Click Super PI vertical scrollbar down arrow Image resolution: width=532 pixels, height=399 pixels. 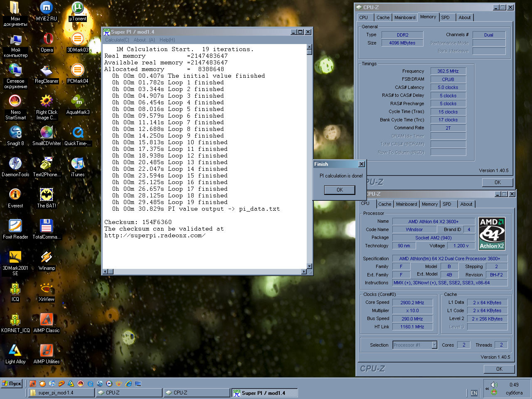click(309, 266)
